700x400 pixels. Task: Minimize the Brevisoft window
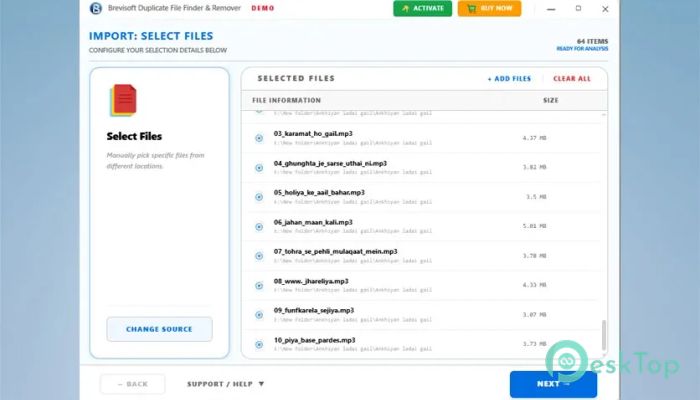click(x=551, y=9)
